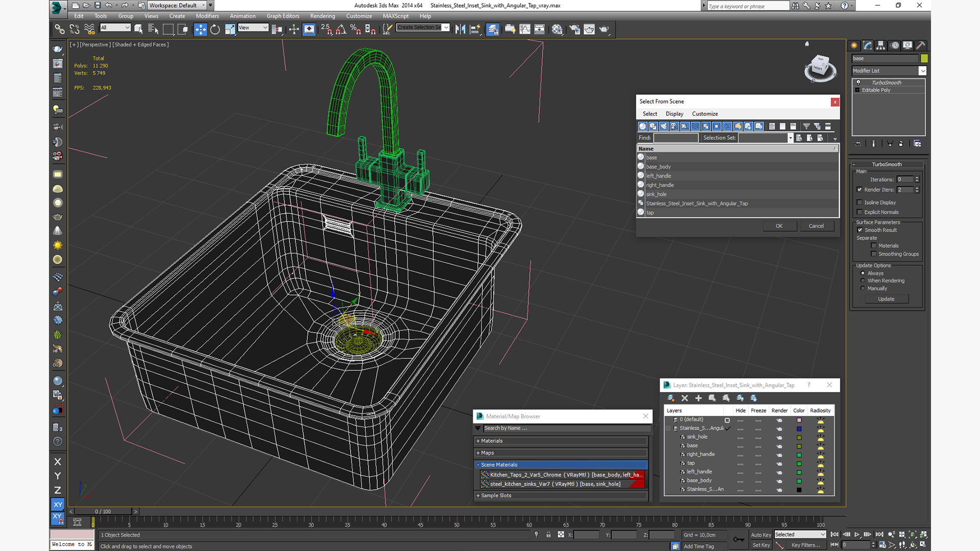Click the funnel filter icon in Select From Scene
980x551 pixels.
coord(806,126)
